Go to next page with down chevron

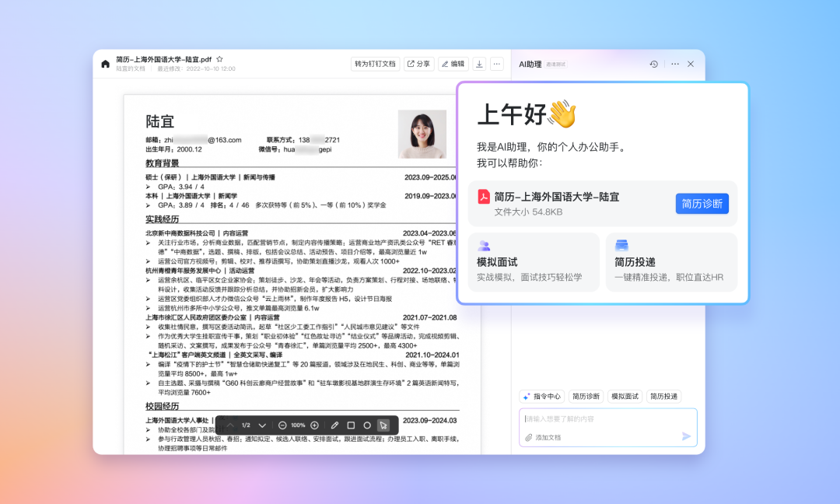point(262,425)
